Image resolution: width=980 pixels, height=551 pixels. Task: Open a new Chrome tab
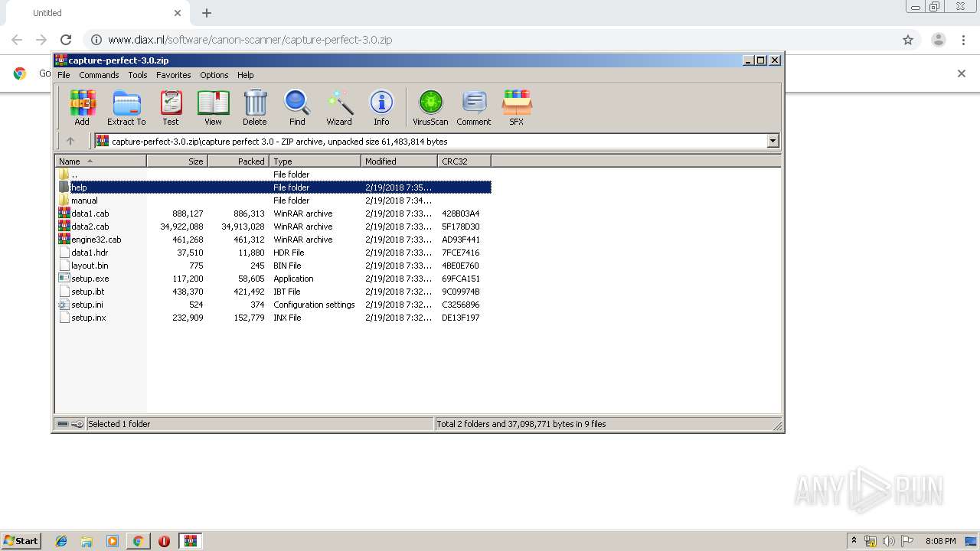click(x=207, y=13)
